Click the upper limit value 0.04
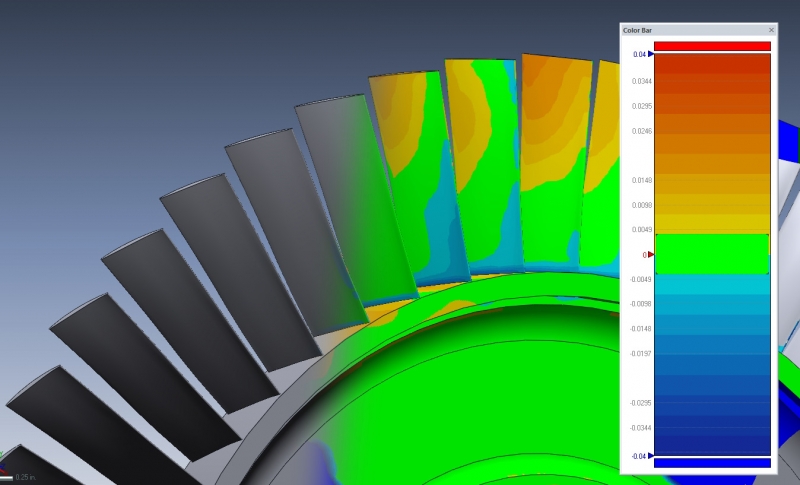Image resolution: width=800 pixels, height=485 pixels. (638, 55)
